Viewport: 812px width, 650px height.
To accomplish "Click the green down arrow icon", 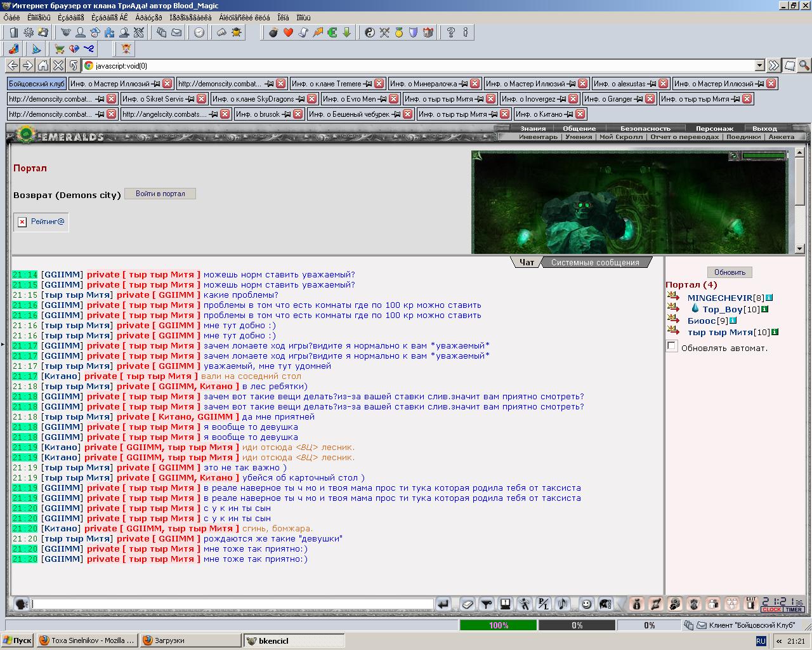I will [x=347, y=32].
